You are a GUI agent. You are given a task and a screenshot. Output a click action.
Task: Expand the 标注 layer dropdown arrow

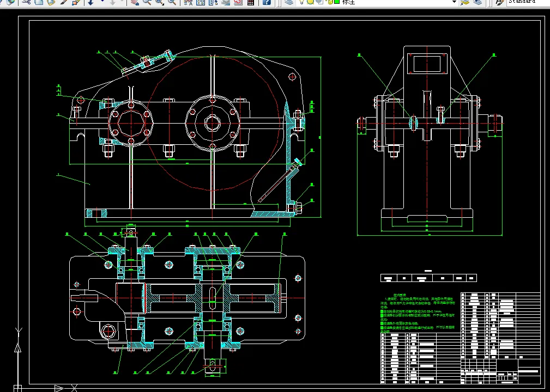click(454, 2)
